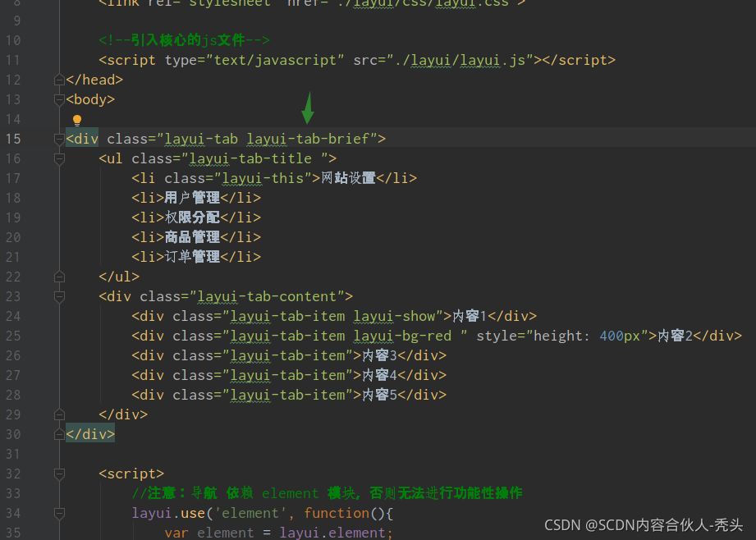Screen dimensions: 756x540
Task: Click layui.element on line 35
Action: click(x=332, y=533)
